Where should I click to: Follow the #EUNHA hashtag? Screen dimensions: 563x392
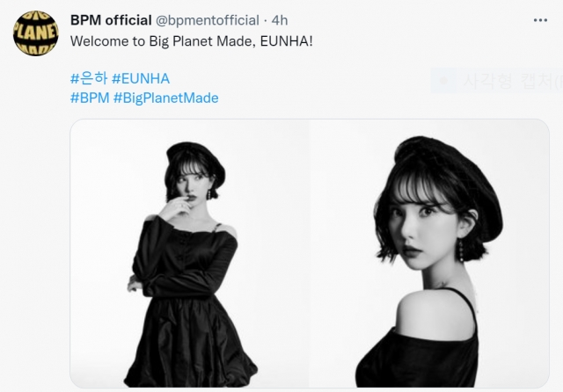pos(141,78)
